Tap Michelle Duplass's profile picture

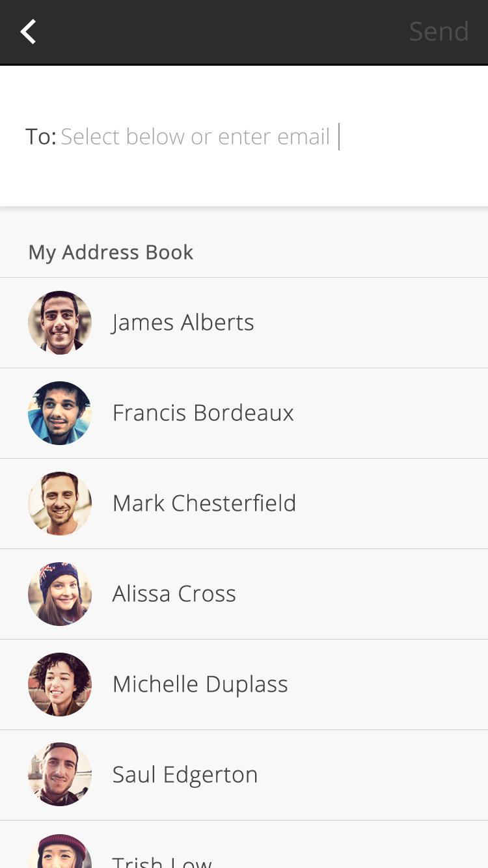[60, 685]
